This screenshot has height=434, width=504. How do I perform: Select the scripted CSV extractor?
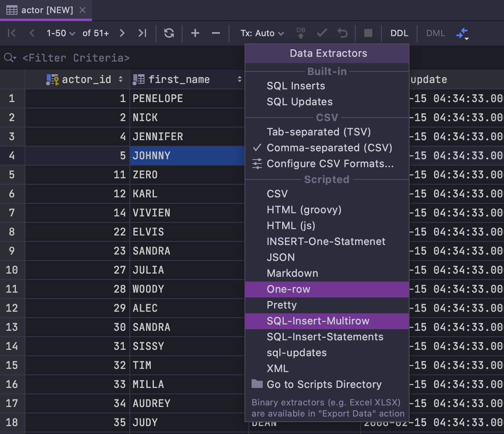[327, 194]
